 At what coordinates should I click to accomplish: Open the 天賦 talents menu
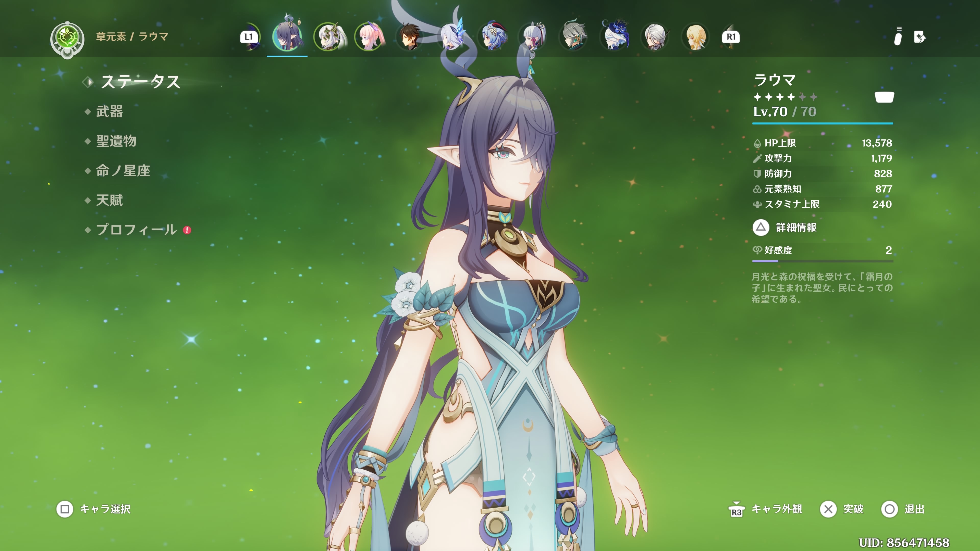tap(109, 201)
